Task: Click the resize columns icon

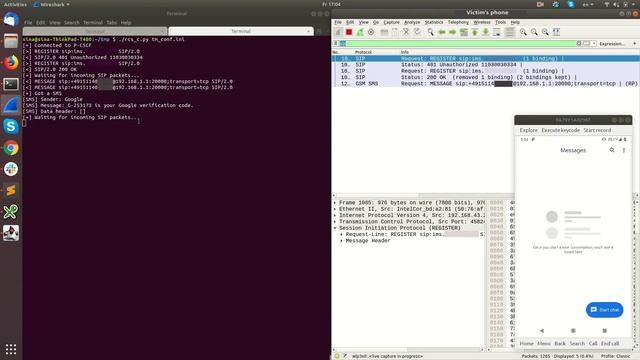Action: click(x=556, y=32)
